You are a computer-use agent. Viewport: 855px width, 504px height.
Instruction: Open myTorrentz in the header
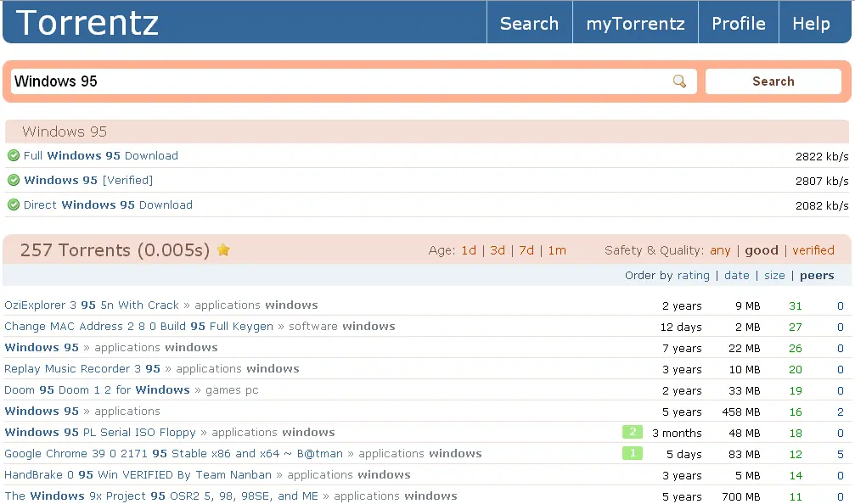(635, 24)
